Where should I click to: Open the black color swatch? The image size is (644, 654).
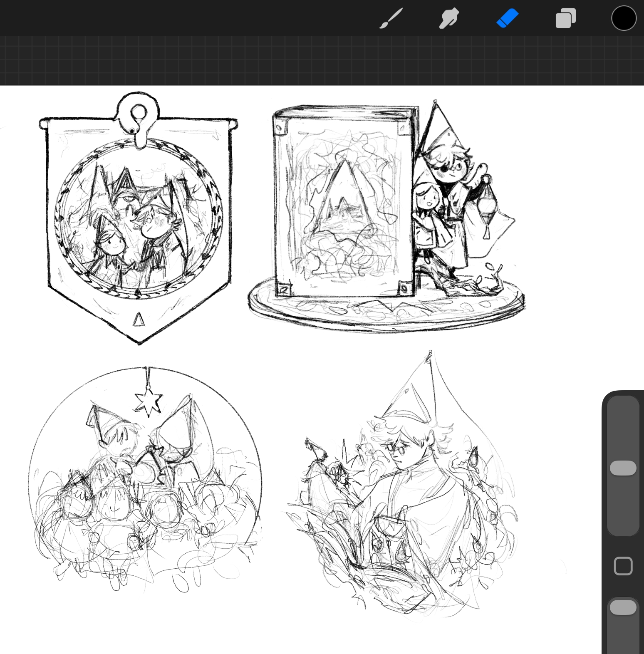(624, 19)
